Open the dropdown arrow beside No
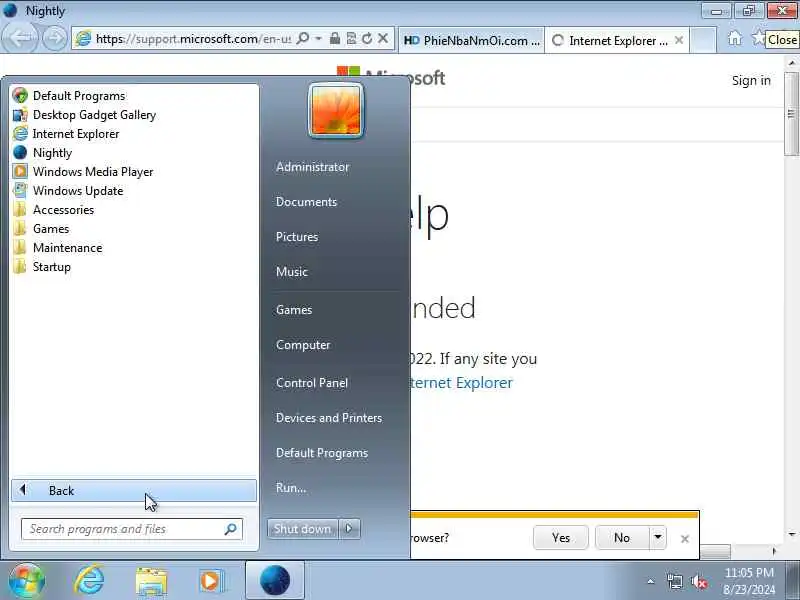This screenshot has width=800, height=600. (x=658, y=538)
